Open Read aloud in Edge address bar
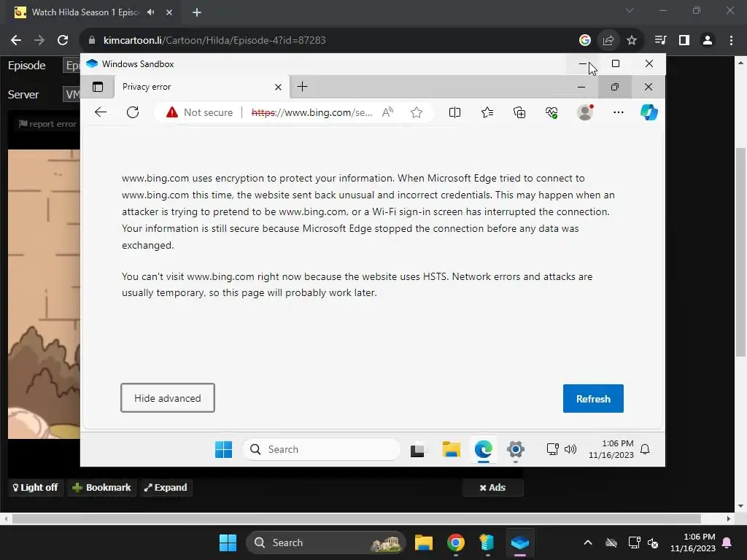The image size is (747, 560). coord(388,112)
